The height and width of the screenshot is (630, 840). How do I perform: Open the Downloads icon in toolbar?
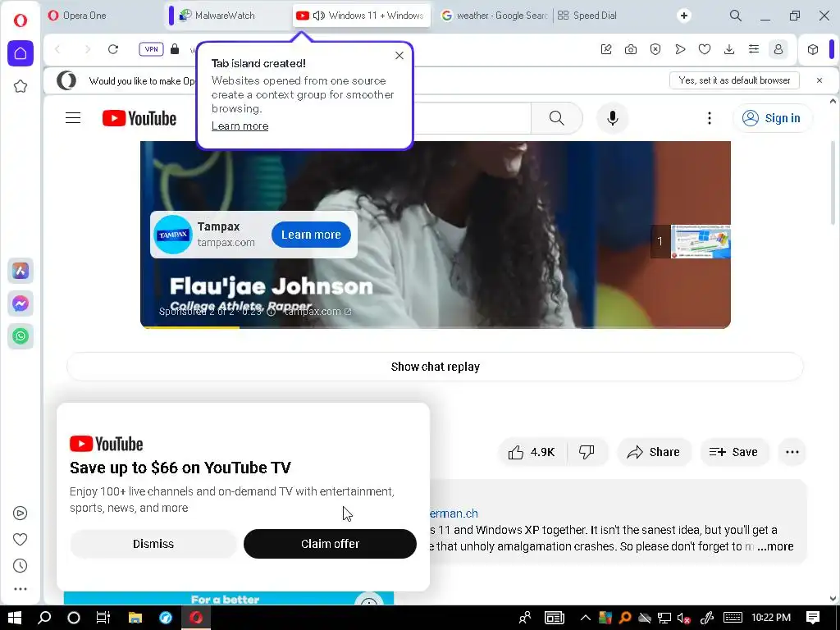coord(729,49)
